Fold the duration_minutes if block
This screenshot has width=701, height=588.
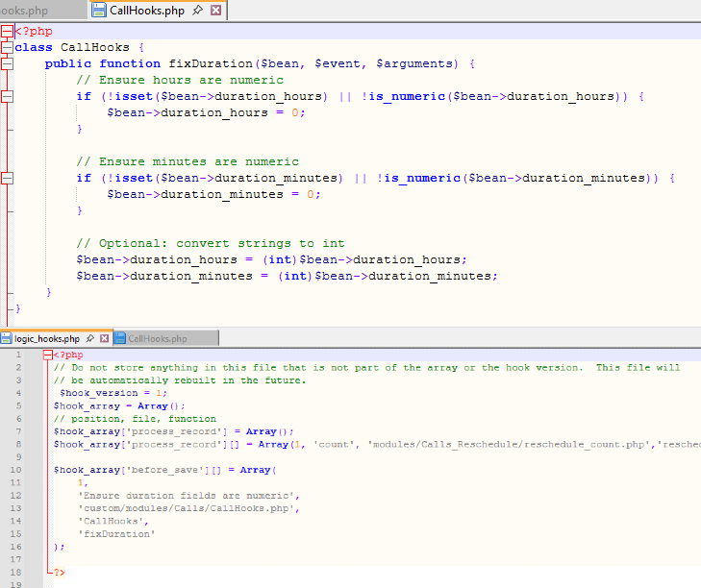(7, 178)
